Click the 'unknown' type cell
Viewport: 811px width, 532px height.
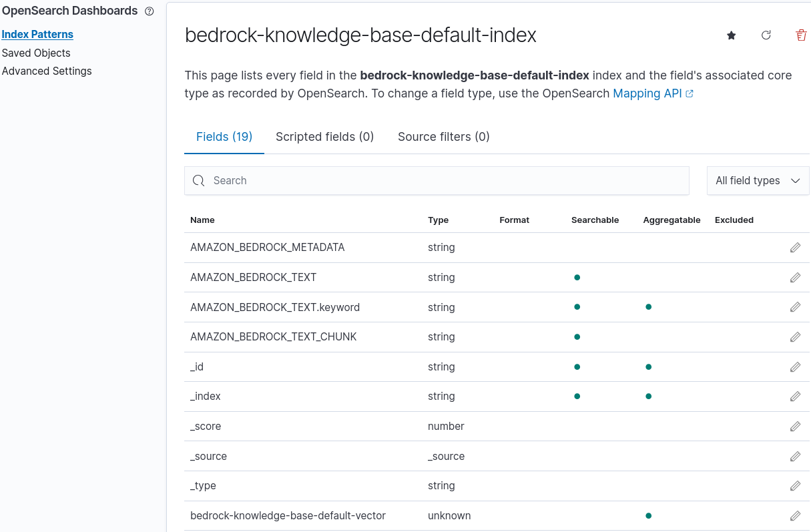coord(449,516)
